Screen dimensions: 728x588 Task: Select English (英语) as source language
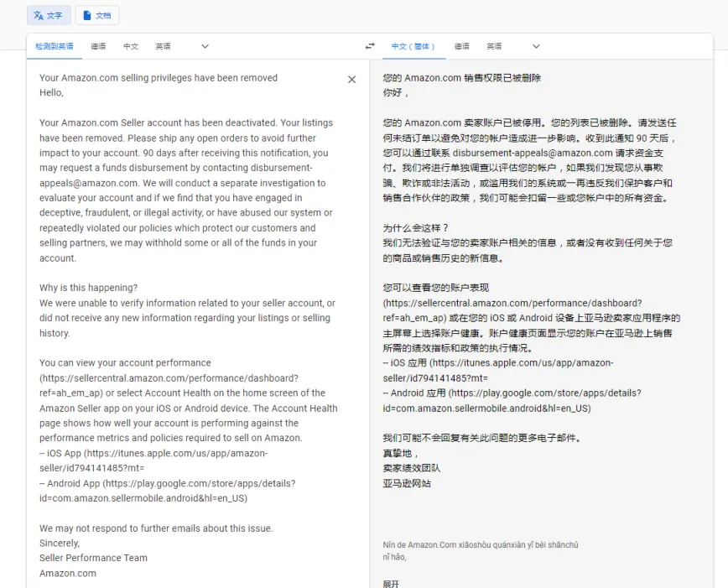[x=163, y=46]
